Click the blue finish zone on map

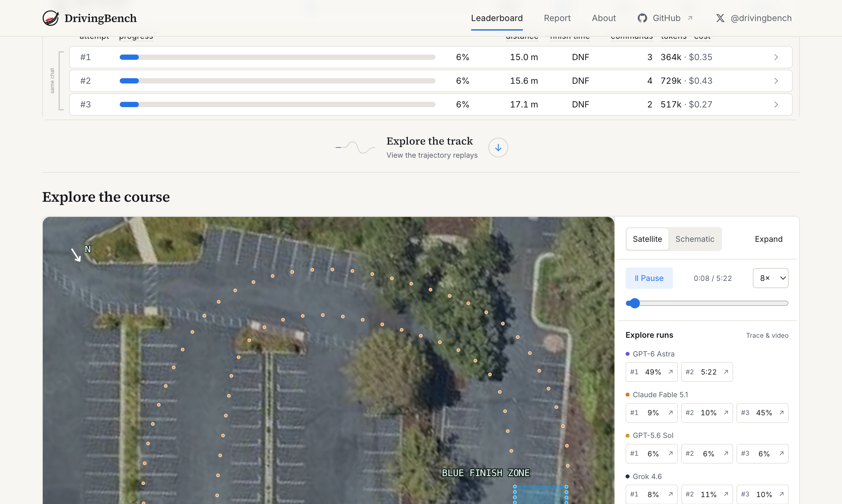coord(540,495)
